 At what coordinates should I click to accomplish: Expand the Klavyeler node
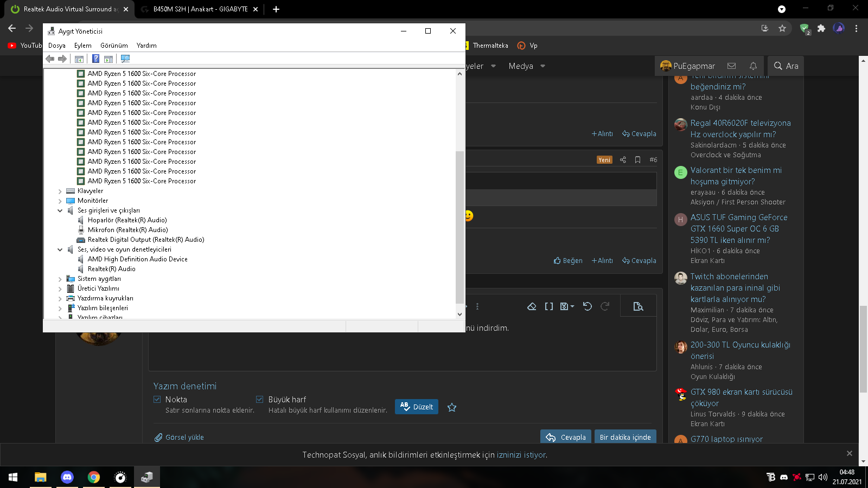click(x=60, y=191)
